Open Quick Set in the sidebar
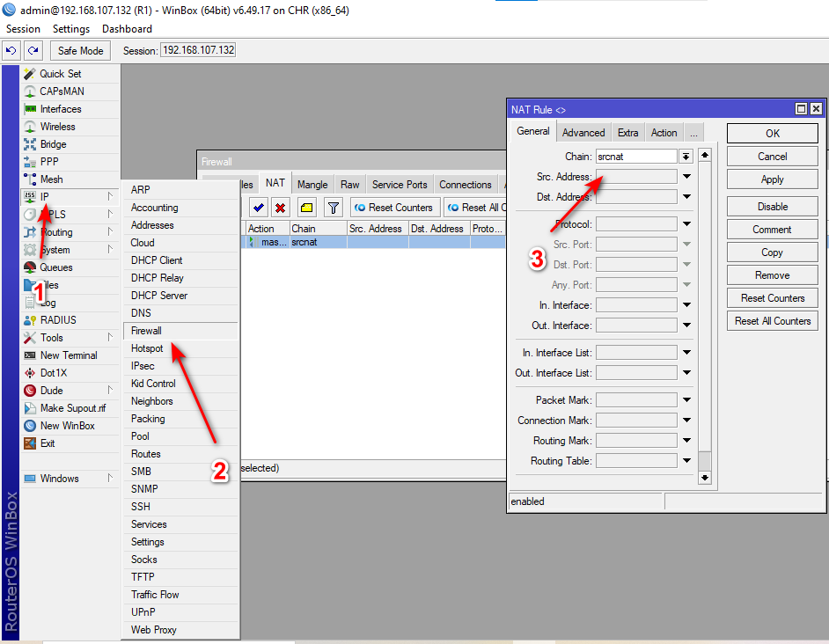Viewport: 829px width, 644px height. [x=60, y=74]
